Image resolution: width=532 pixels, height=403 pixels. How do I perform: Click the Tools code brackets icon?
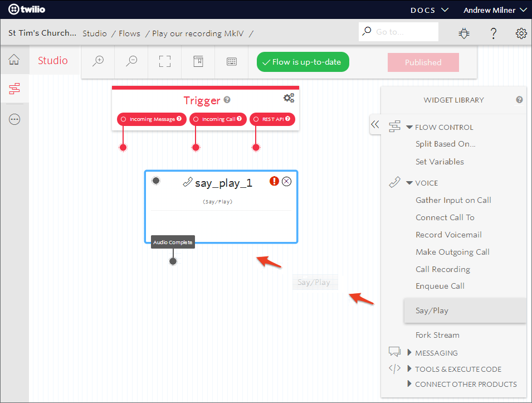tap(394, 368)
